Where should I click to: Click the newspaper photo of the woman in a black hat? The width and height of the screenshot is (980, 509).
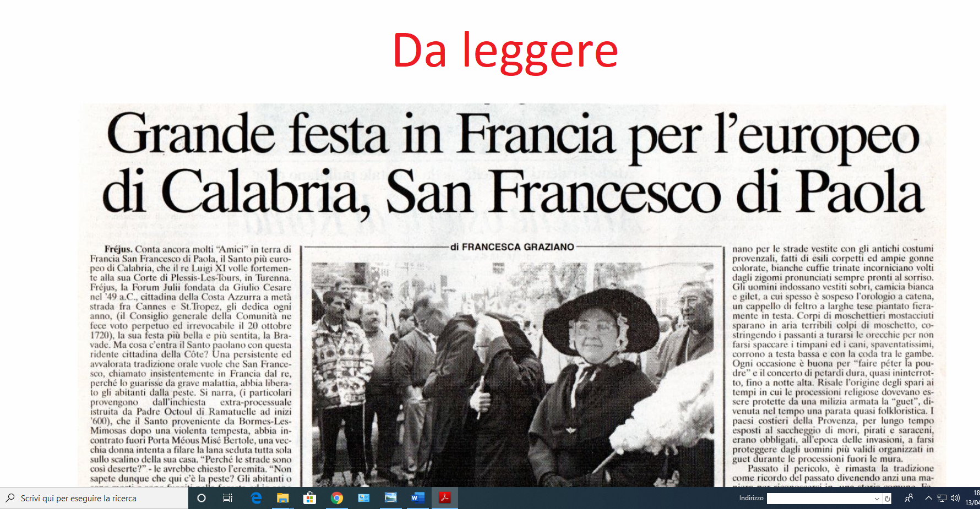512,374
